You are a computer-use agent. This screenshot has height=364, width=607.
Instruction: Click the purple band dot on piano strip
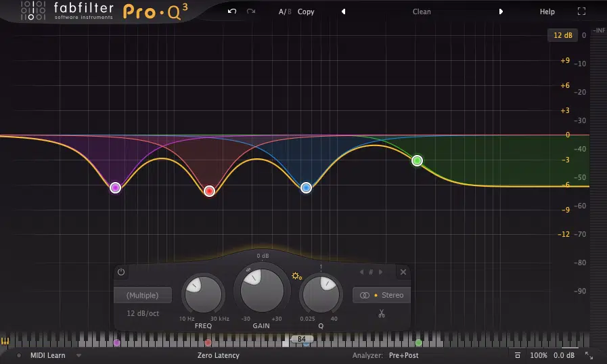coord(117,343)
